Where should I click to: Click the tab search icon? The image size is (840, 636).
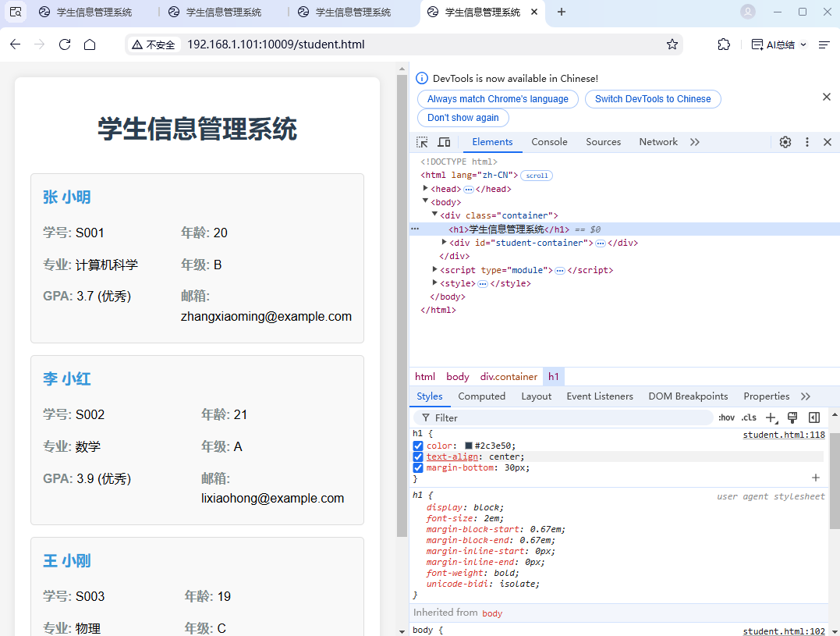click(16, 12)
